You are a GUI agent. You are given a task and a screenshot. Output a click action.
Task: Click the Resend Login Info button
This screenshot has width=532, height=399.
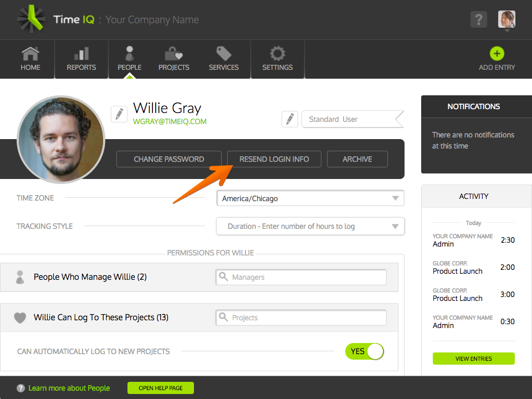pos(274,159)
